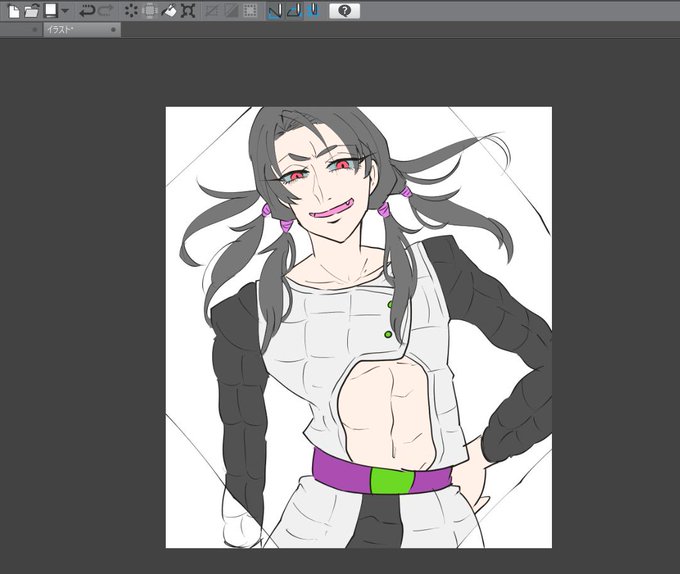Click the grayed-out Redo arrow
Screen dimensions: 680x574
pyautogui.click(x=106, y=11)
